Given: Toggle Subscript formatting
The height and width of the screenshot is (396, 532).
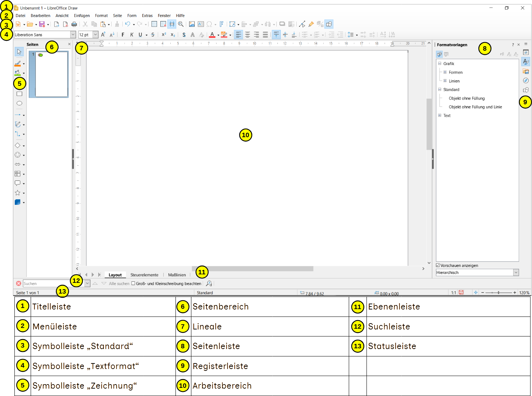Looking at the screenshot, I should 173,35.
